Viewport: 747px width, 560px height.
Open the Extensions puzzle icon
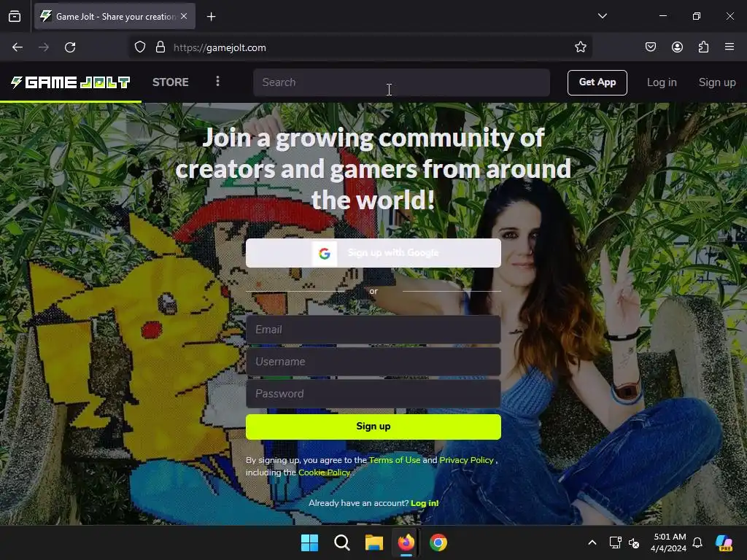pyautogui.click(x=703, y=47)
